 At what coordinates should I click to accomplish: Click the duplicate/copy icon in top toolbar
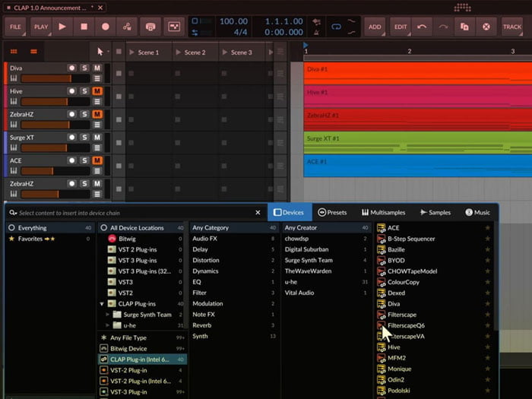click(464, 27)
